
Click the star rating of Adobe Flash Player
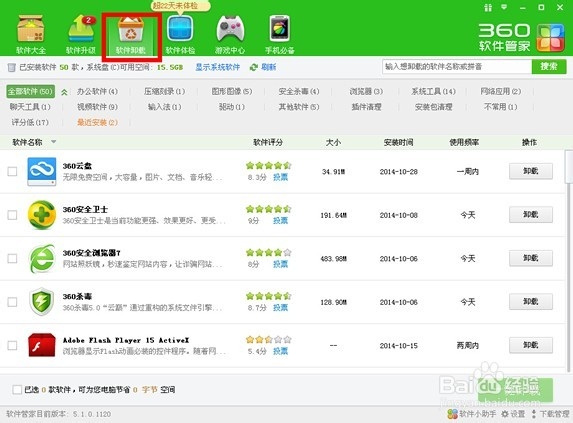[x=269, y=340]
